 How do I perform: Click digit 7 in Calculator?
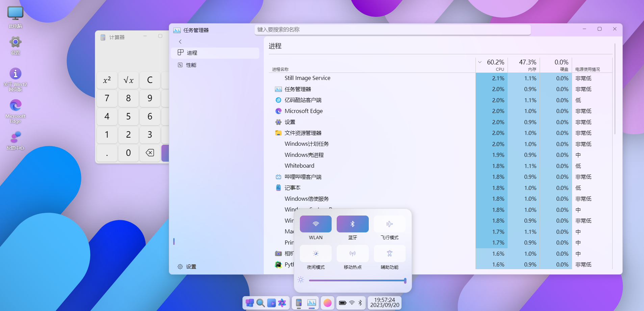107,98
